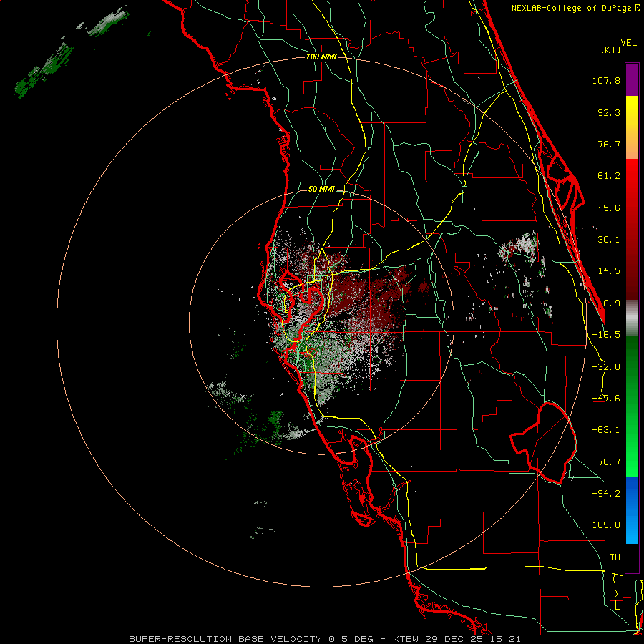Click the 50 NMI range ring label
The width and height of the screenshot is (644, 644).
tap(321, 190)
